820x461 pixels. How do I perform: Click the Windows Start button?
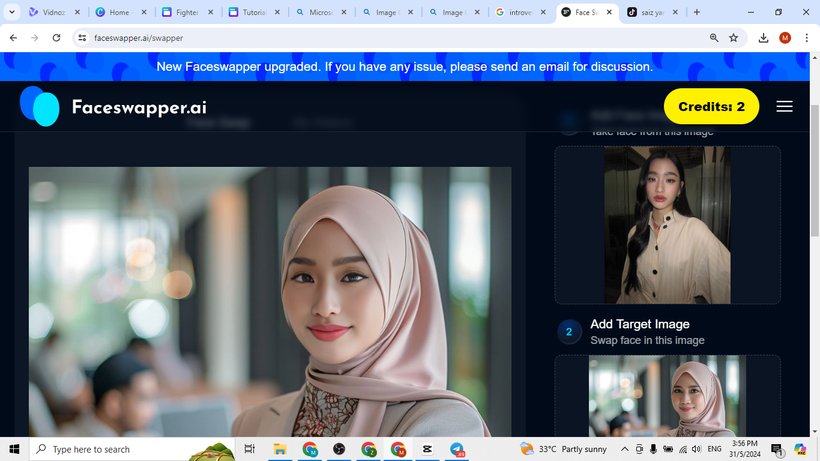[x=14, y=449]
